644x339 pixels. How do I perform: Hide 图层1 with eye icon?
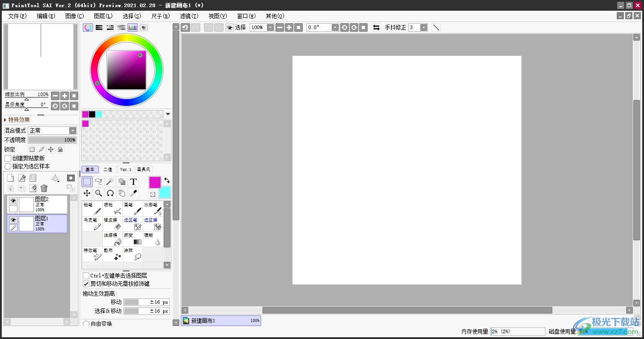[13, 220]
